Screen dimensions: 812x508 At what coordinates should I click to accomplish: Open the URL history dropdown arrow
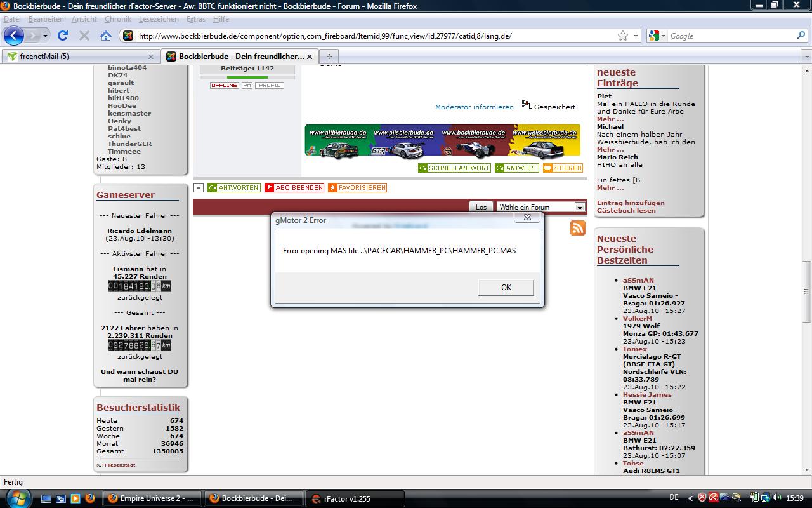click(636, 36)
